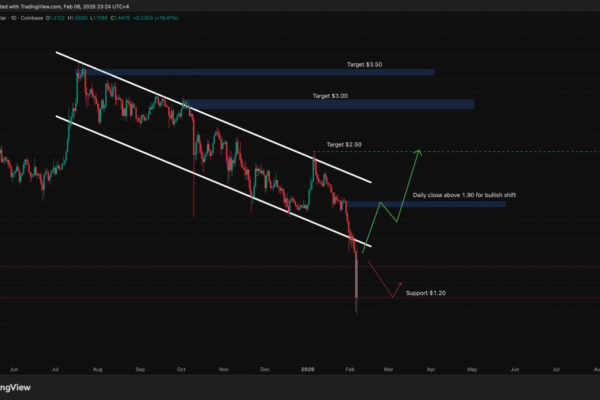Click the red horizontal price line

(x=200, y=267)
